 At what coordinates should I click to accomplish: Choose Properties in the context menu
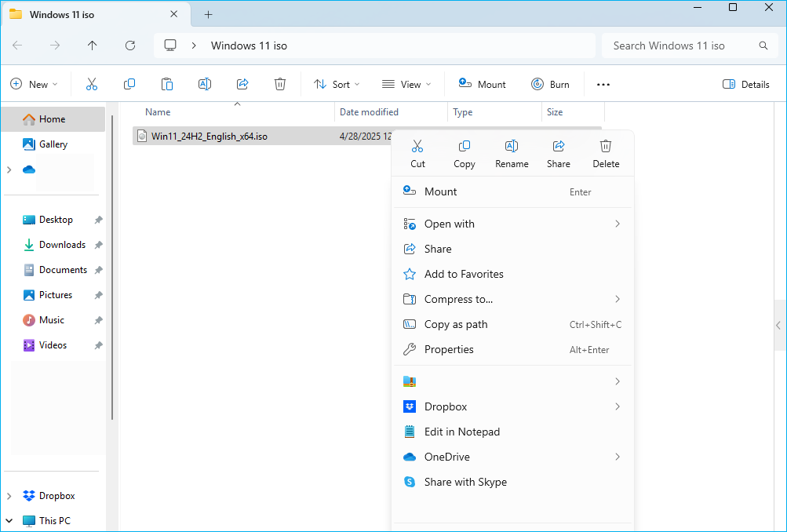449,349
